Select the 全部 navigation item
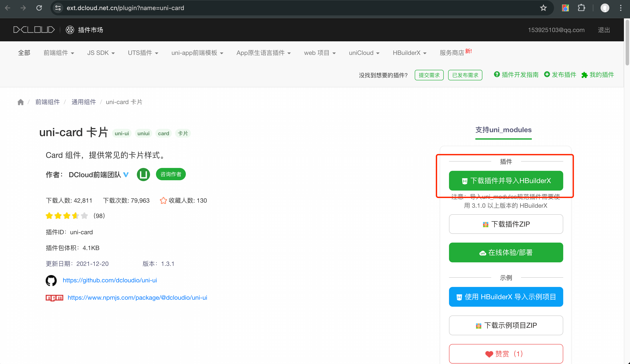The height and width of the screenshot is (364, 630). 24,53
